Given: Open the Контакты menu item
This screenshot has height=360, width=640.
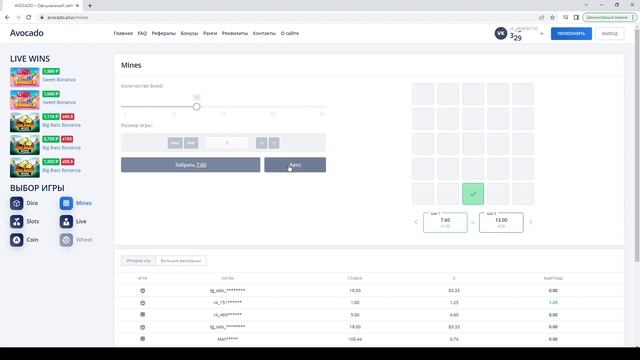Looking at the screenshot, I should 264,33.
